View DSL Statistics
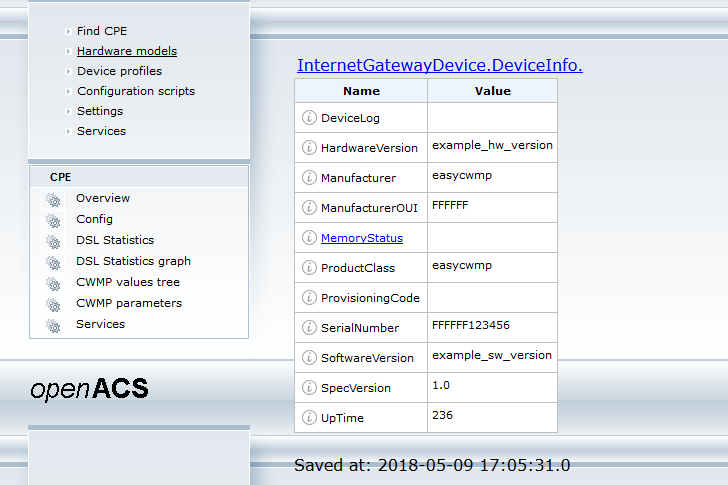Screen dimensions: 728x485 115,240
